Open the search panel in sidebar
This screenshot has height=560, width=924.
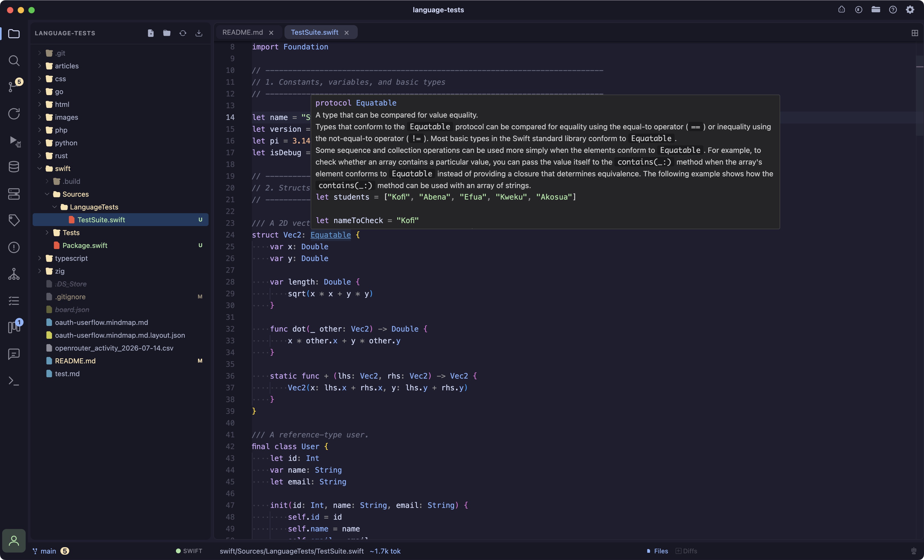click(14, 60)
